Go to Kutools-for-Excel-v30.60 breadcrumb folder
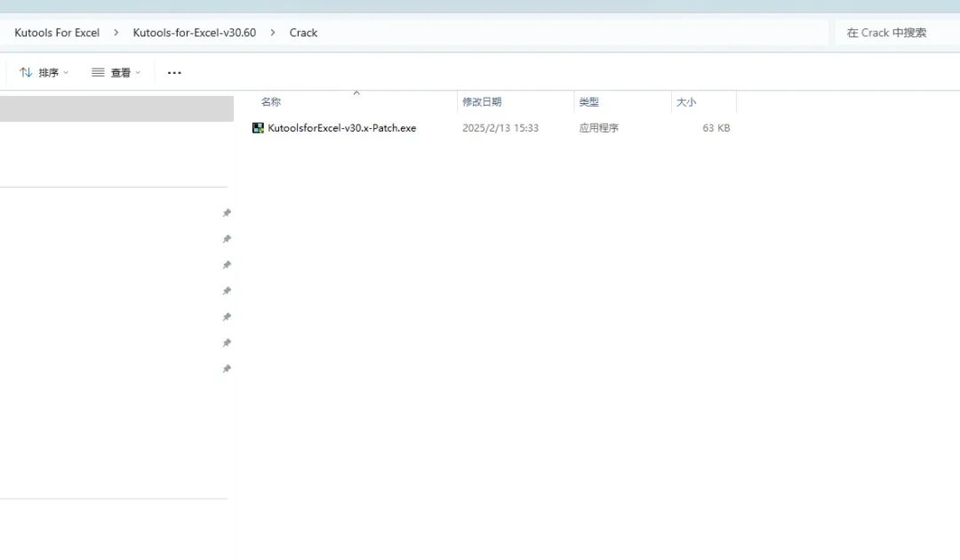The image size is (960, 560). 195,32
